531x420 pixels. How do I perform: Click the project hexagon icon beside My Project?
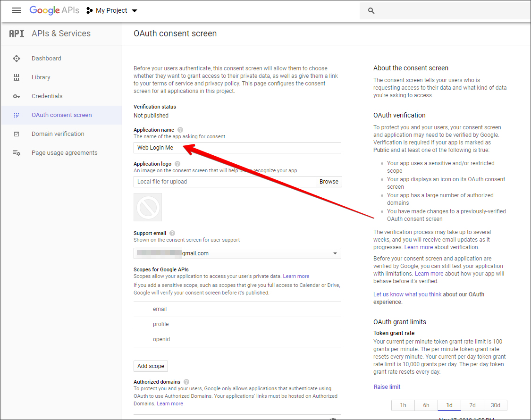pos(89,10)
